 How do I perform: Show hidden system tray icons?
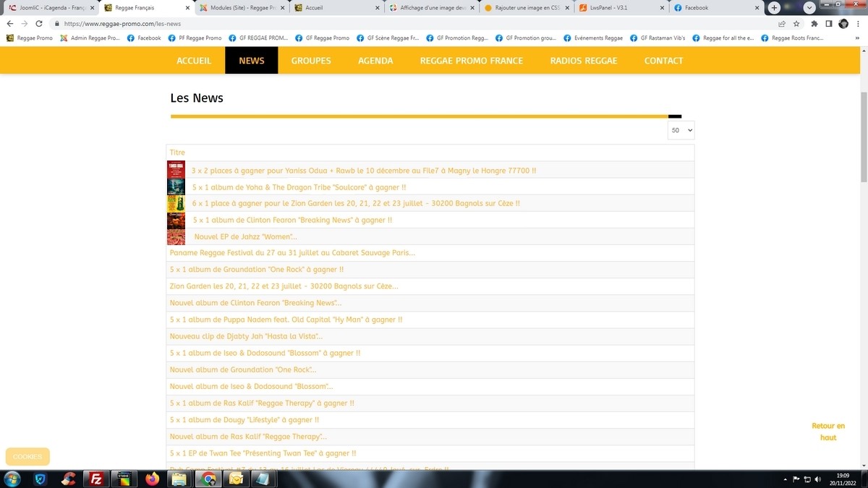(786, 479)
